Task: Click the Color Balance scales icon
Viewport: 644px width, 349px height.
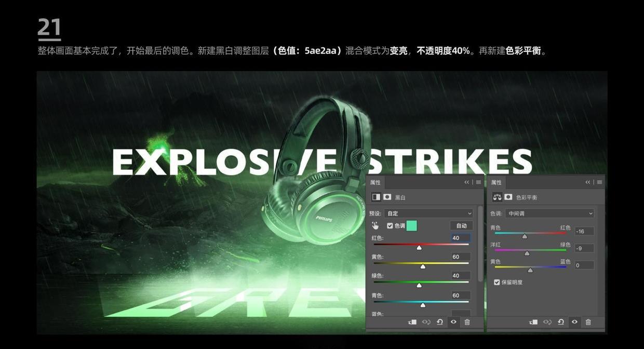Action: pos(497,197)
